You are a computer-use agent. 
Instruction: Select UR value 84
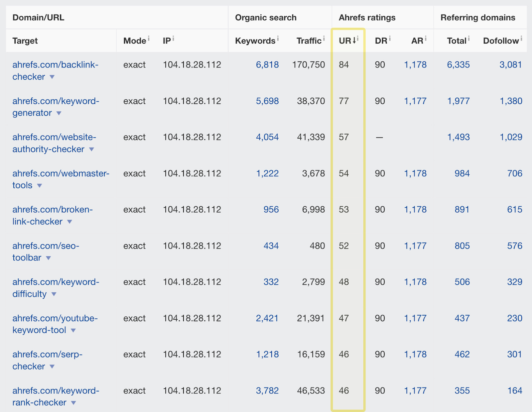coord(344,65)
